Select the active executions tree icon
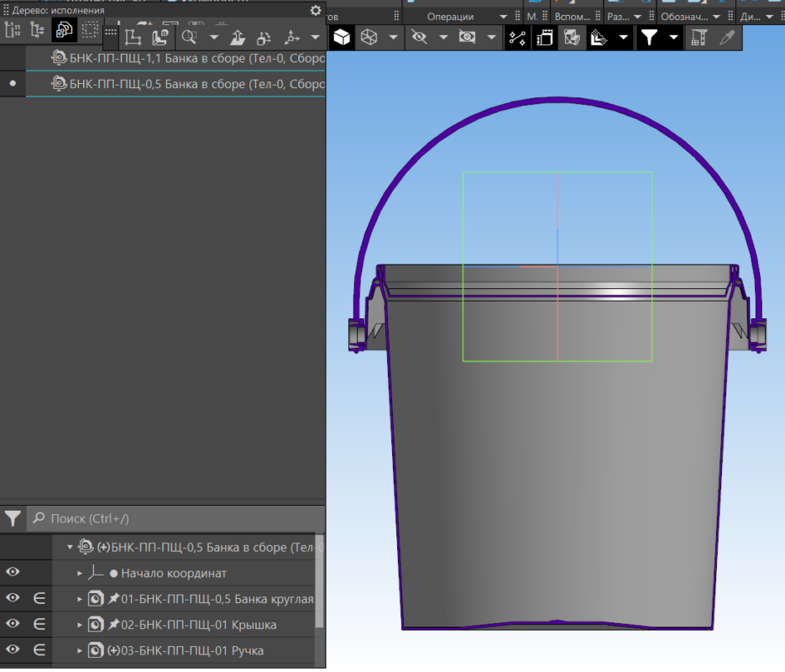Image resolution: width=785 pixels, height=672 pixels. point(64,30)
